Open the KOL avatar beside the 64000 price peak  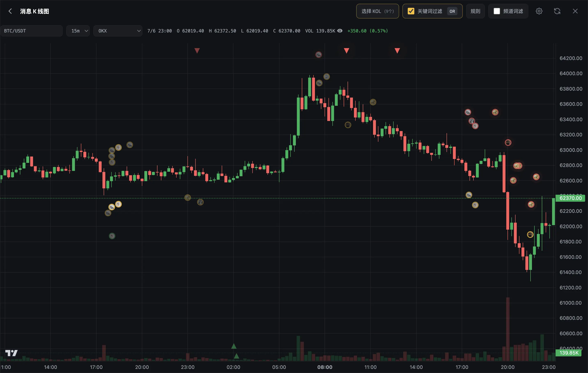click(x=327, y=77)
